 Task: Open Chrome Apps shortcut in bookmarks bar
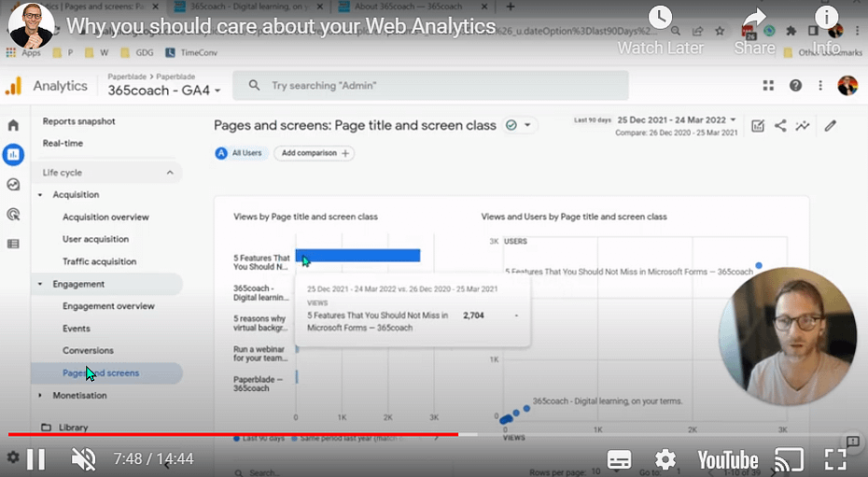point(23,52)
